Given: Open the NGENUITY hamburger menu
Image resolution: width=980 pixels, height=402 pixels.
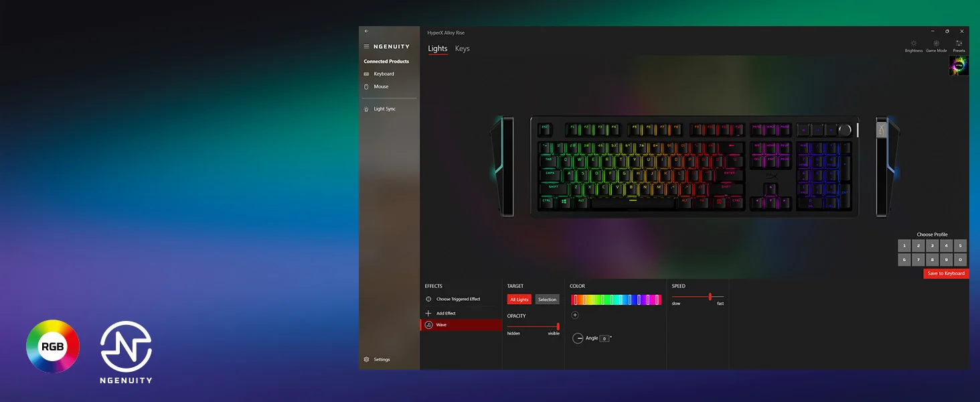Looking at the screenshot, I should (x=366, y=47).
